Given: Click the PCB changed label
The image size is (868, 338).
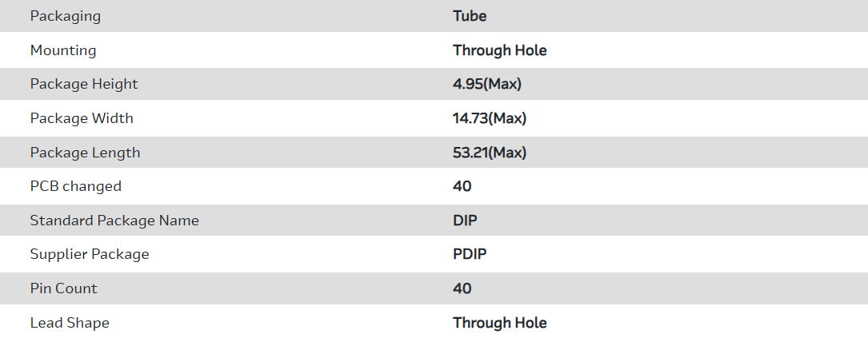Looking at the screenshot, I should (76, 186).
